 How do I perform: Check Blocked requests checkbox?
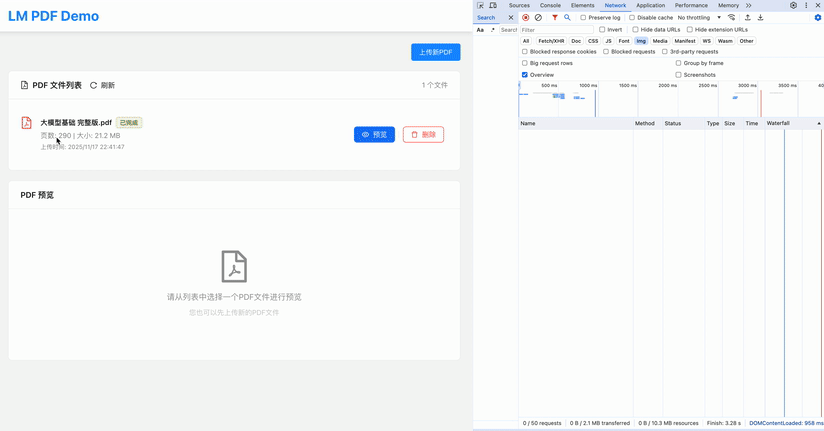pyautogui.click(x=606, y=52)
